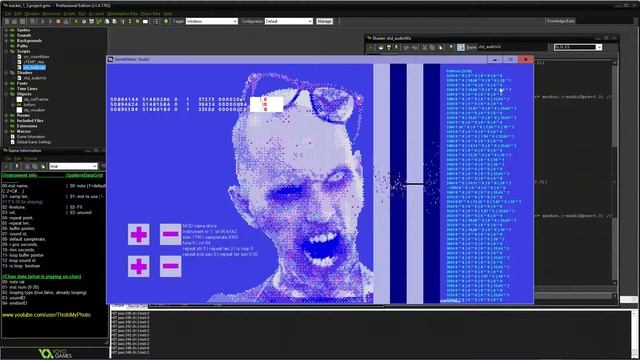
Task: Click bottom pink plus button in game window
Action: coord(138,266)
